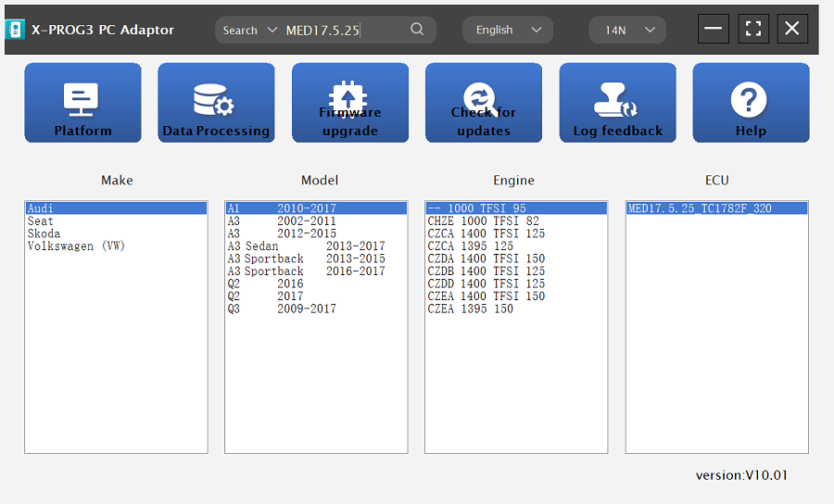Click the search field containing MED17.5.25

tap(343, 30)
